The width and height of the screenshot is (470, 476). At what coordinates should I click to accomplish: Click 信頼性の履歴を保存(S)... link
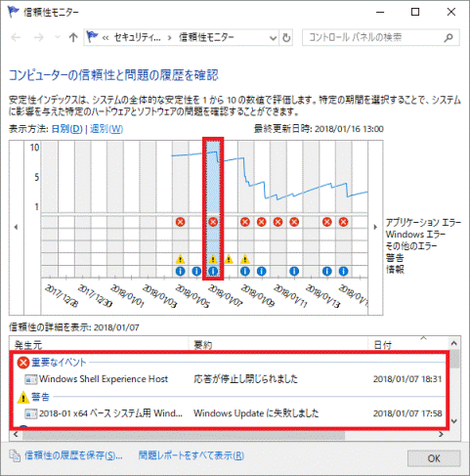[x=73, y=455]
